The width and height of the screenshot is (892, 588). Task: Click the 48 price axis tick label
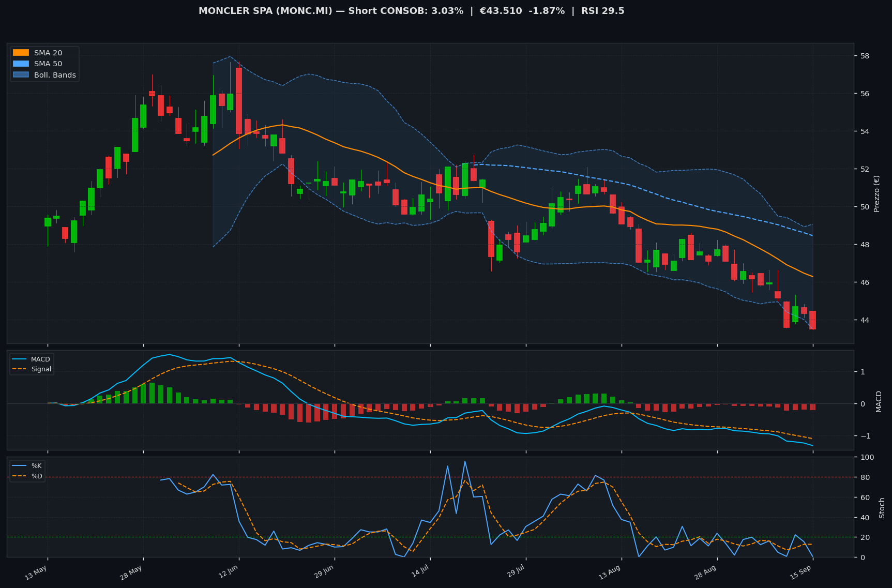[865, 245]
